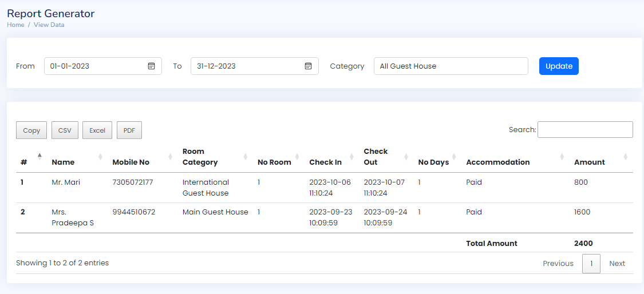The width and height of the screenshot is (644, 294).
Task: Sort by Room Category sort icon
Action: 246,157
